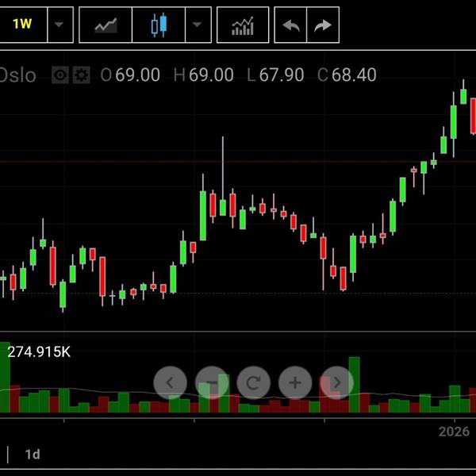Open Oslo series settings gear

pos(82,75)
